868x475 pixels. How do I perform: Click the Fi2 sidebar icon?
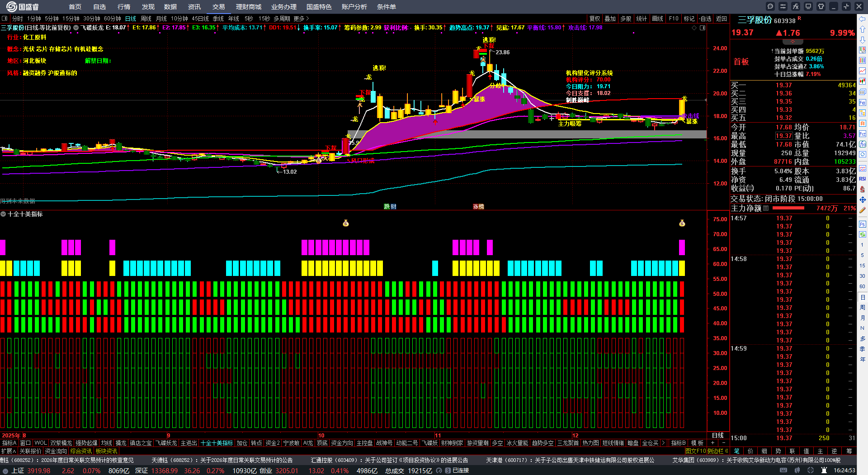coord(863,134)
